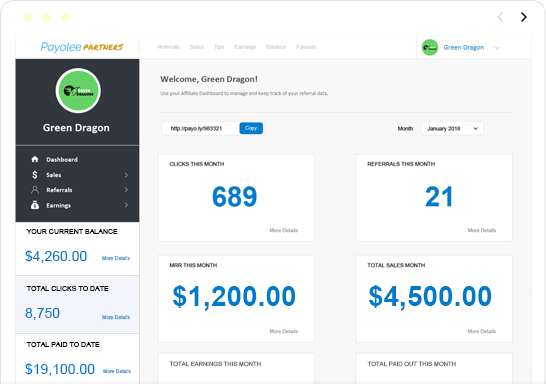Click the Green Dragon avatar in header

430,47
